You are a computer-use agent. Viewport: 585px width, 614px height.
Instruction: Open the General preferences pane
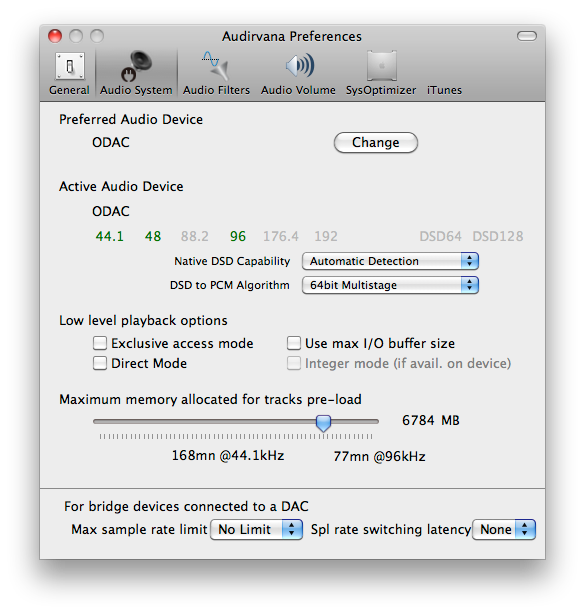69,74
